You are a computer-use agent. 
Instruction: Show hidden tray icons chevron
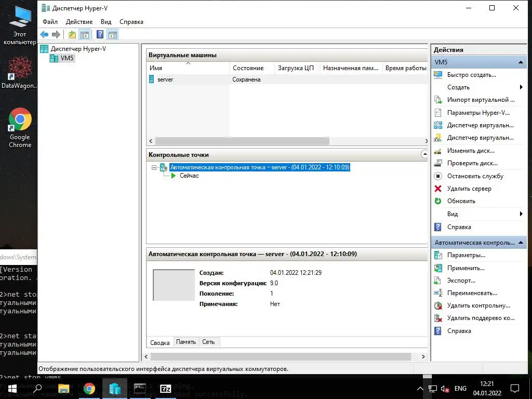[420, 389]
